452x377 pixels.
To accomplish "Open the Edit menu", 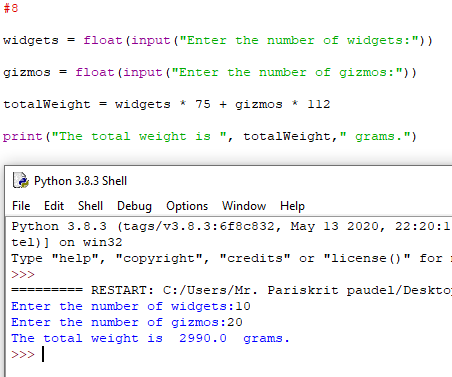I will 54,206.
